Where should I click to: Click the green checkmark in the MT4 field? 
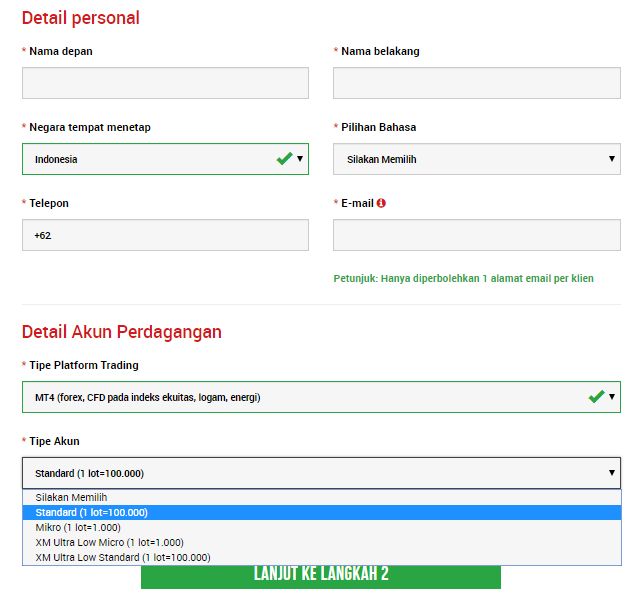(x=596, y=397)
